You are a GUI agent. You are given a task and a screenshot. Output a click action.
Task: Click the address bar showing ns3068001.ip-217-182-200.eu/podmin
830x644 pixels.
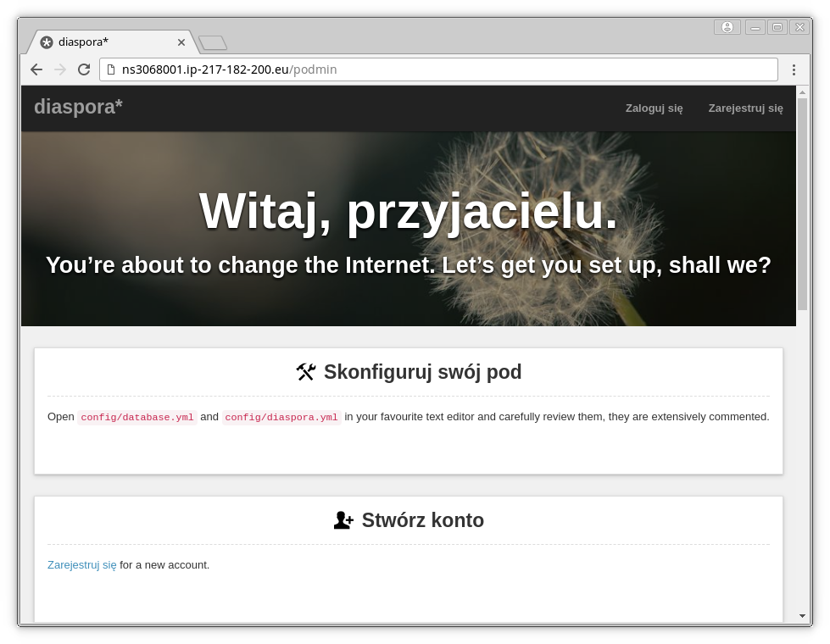click(339, 69)
